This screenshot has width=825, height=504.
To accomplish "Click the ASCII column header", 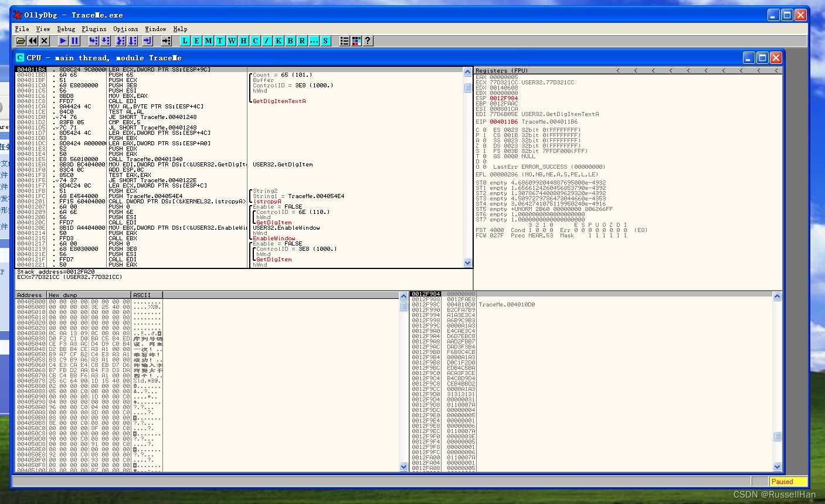I will [147, 295].
